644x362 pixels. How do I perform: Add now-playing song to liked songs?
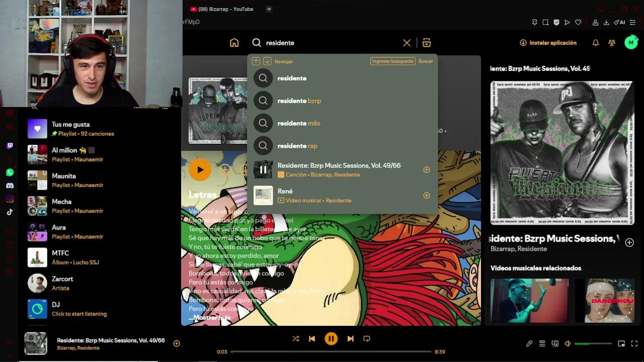[x=177, y=343]
